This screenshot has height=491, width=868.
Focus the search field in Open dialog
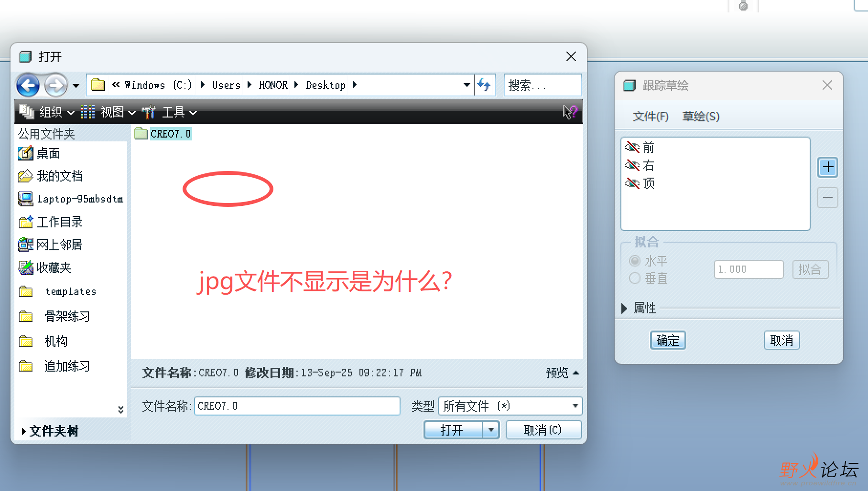pos(542,85)
